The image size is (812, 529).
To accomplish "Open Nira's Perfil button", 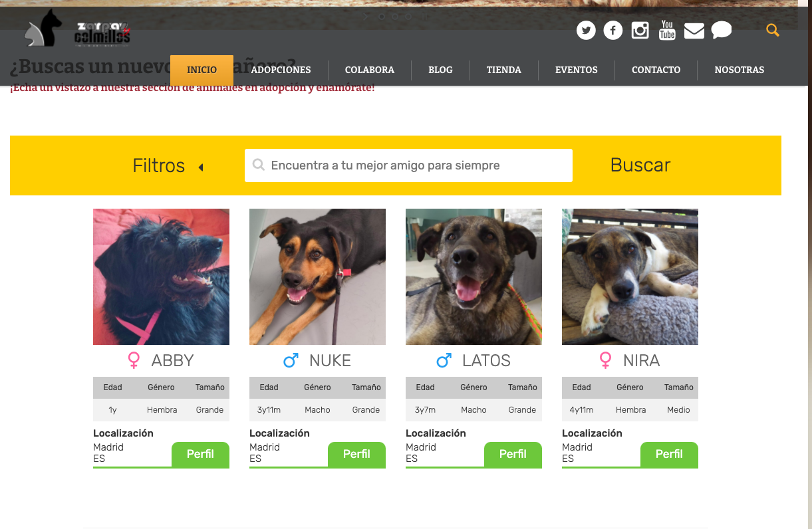I will click(669, 454).
